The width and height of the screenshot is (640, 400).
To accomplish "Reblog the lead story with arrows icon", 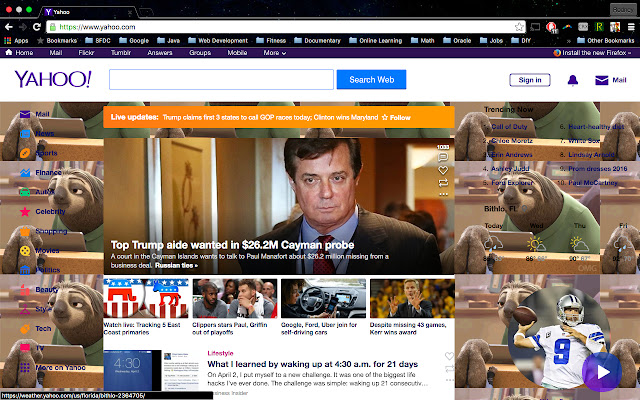I will click(x=443, y=182).
